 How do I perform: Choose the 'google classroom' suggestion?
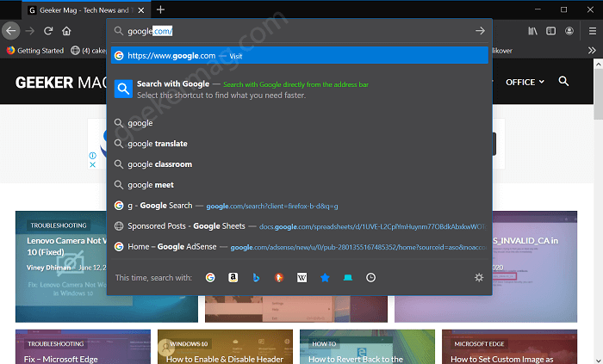point(300,164)
